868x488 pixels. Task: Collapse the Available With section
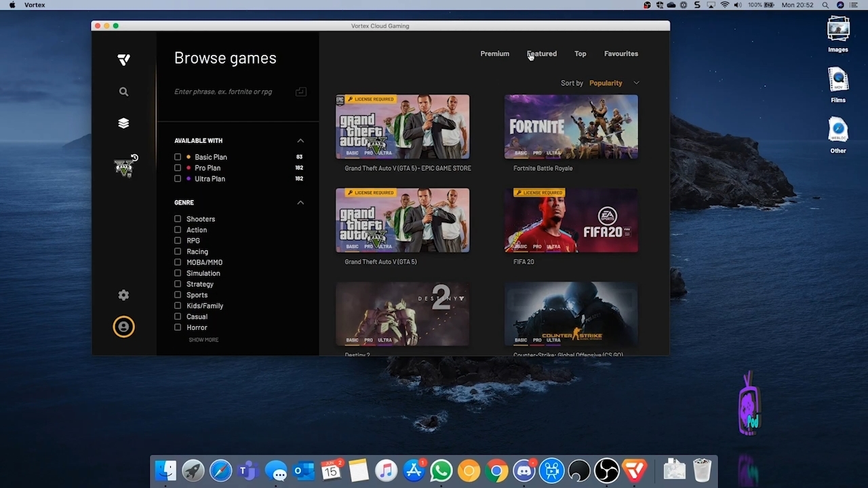point(300,141)
